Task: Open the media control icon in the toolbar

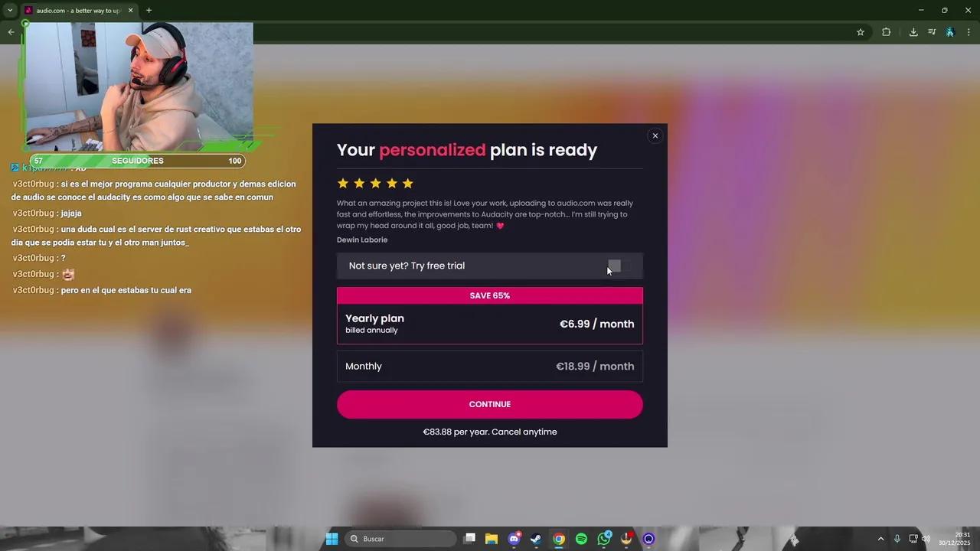Action: pyautogui.click(x=932, y=32)
